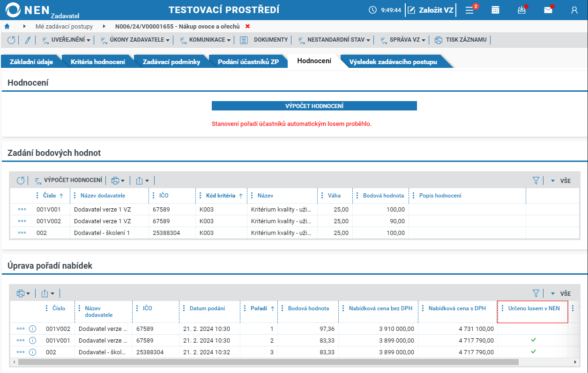Open filter icon in Úprava pořadí nabídek grid
Image resolution: width=588 pixels, height=373 pixels.
coord(536,293)
